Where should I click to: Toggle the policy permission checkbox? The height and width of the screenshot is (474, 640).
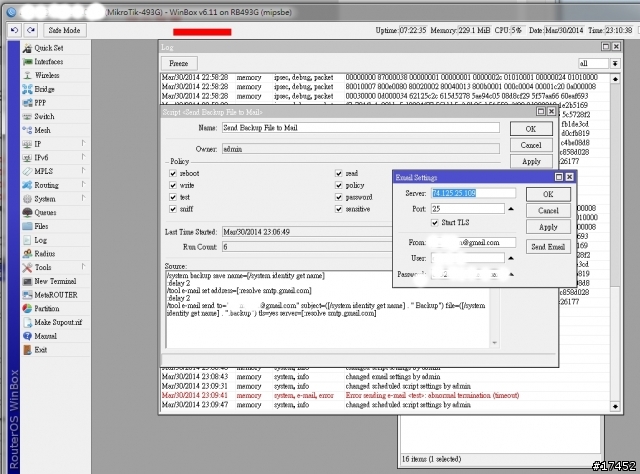click(339, 185)
